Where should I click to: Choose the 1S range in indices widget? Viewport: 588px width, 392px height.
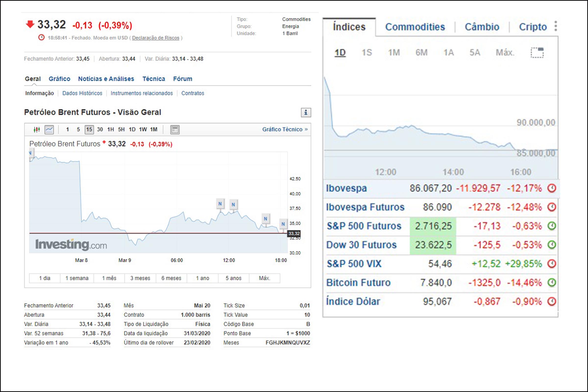[367, 52]
